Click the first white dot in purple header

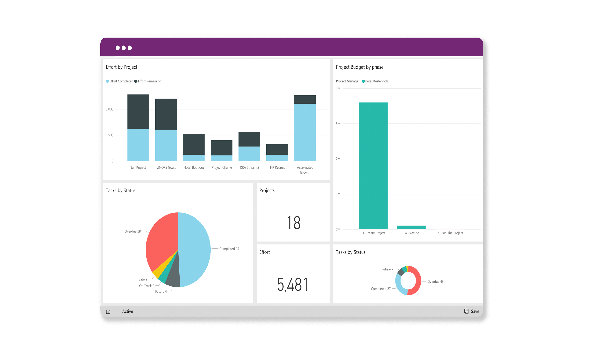tap(118, 48)
